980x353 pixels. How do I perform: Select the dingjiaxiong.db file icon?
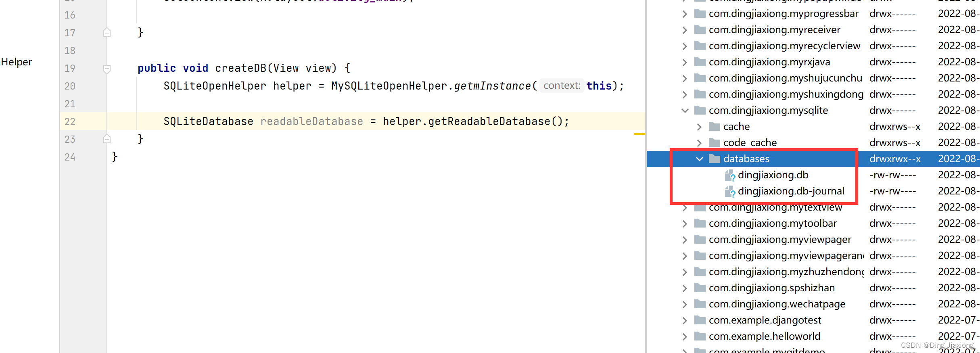730,175
